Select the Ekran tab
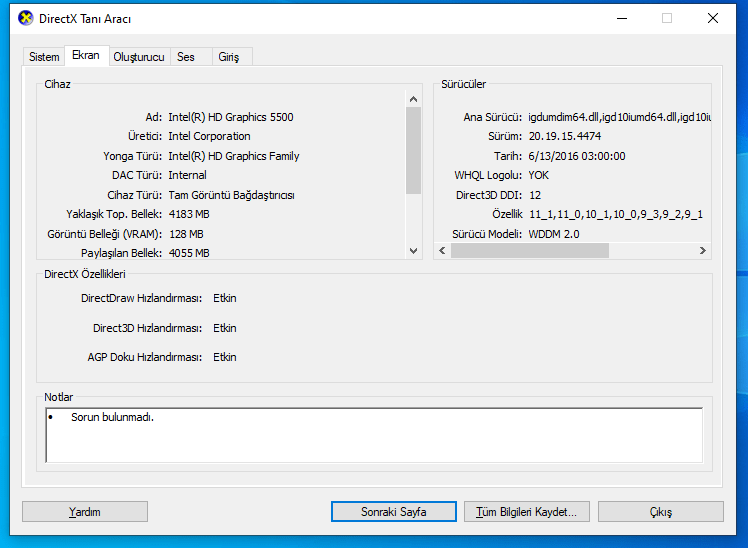The height and width of the screenshot is (548, 748). coord(86,55)
